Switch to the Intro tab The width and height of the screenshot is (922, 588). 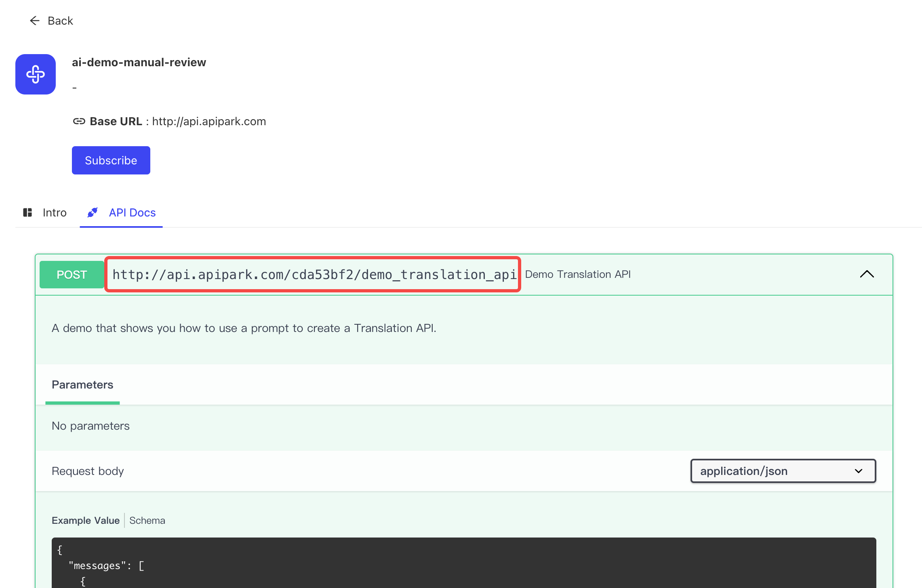click(x=55, y=212)
